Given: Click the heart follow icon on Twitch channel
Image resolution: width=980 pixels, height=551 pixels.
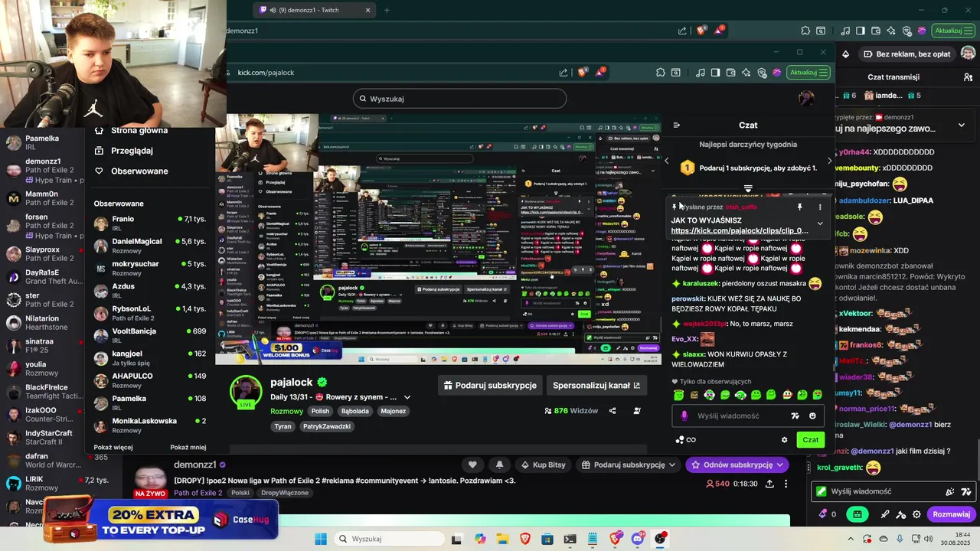Looking at the screenshot, I should 472,465.
